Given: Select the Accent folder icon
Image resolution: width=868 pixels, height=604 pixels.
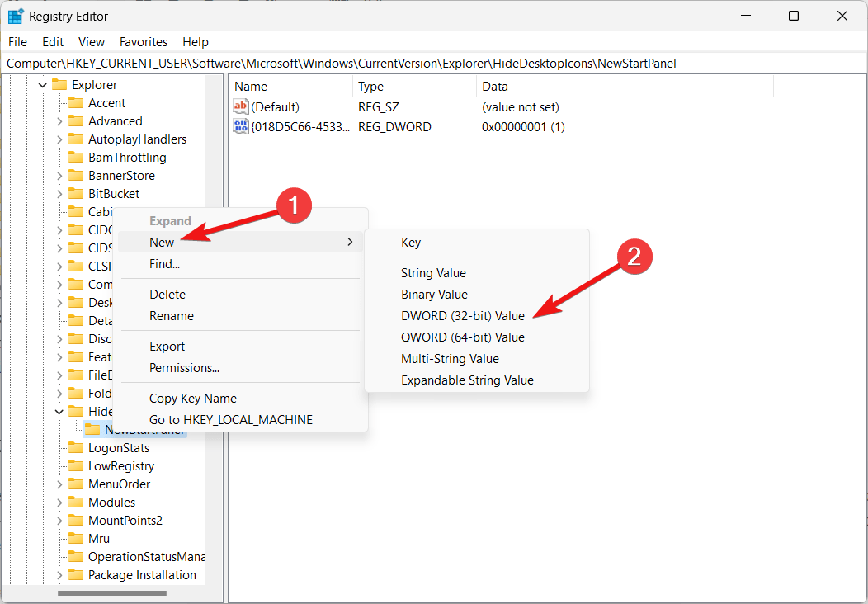Looking at the screenshot, I should pyautogui.click(x=76, y=103).
